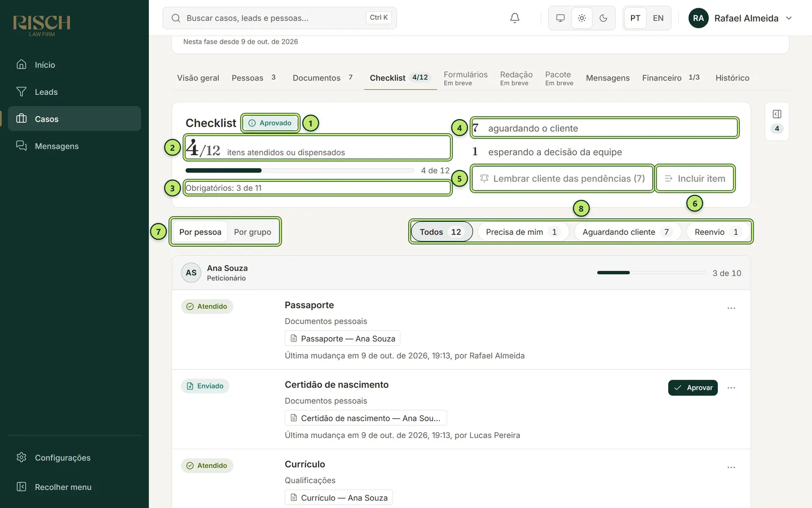This screenshot has width=812, height=508.
Task: Focus the search cases, leads and people field
Action: [280, 18]
